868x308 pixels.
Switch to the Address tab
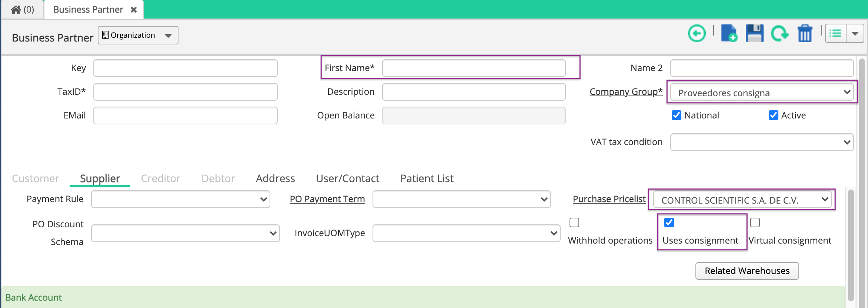pos(275,178)
